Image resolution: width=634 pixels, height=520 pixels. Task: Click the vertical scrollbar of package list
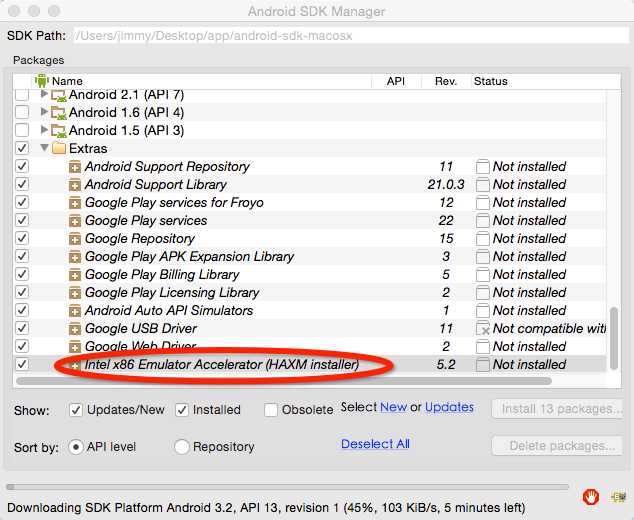tap(614, 338)
